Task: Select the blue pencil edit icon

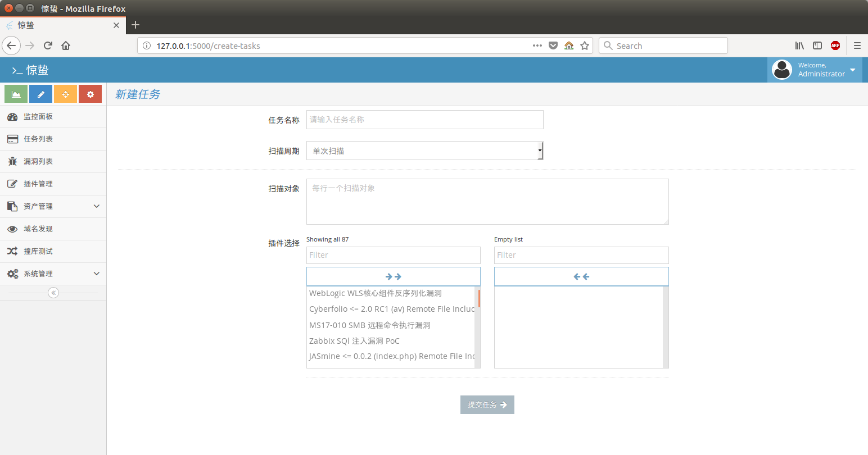Action: click(x=40, y=94)
